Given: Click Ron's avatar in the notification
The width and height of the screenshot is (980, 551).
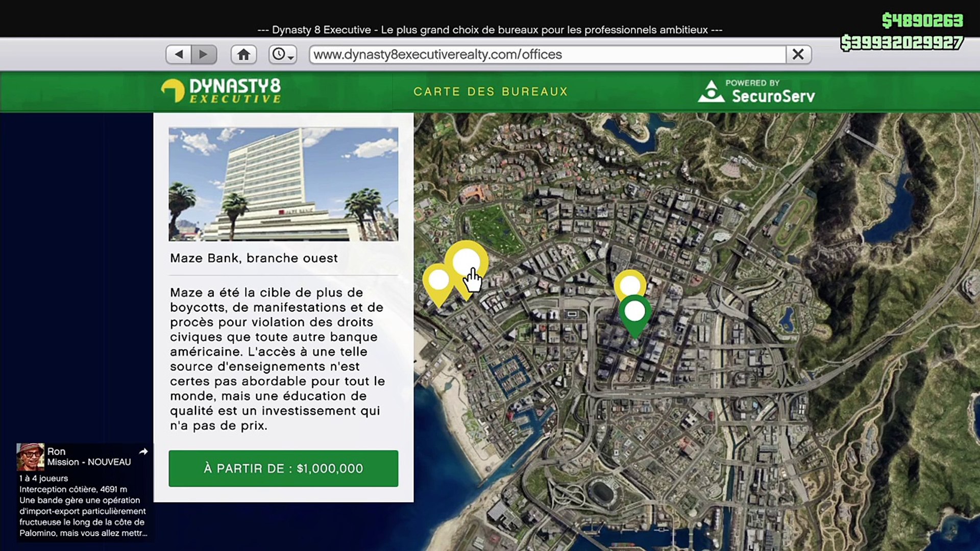Looking at the screenshot, I should [30, 457].
